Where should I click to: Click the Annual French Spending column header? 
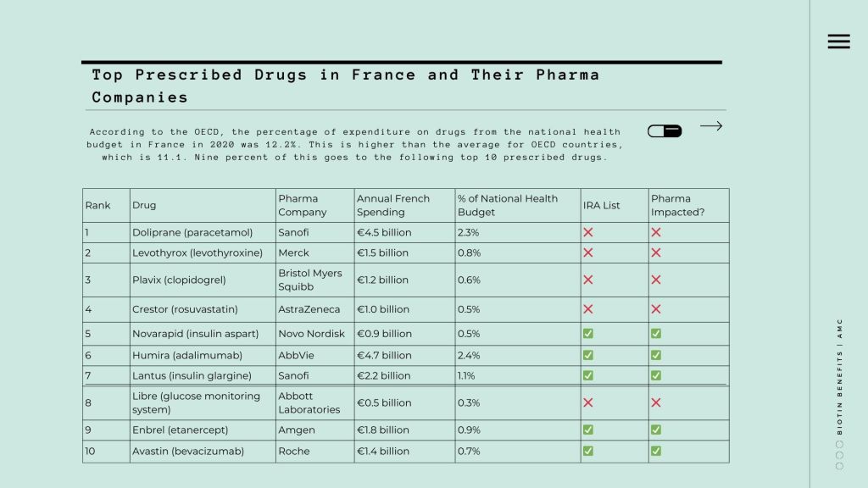[x=392, y=205]
